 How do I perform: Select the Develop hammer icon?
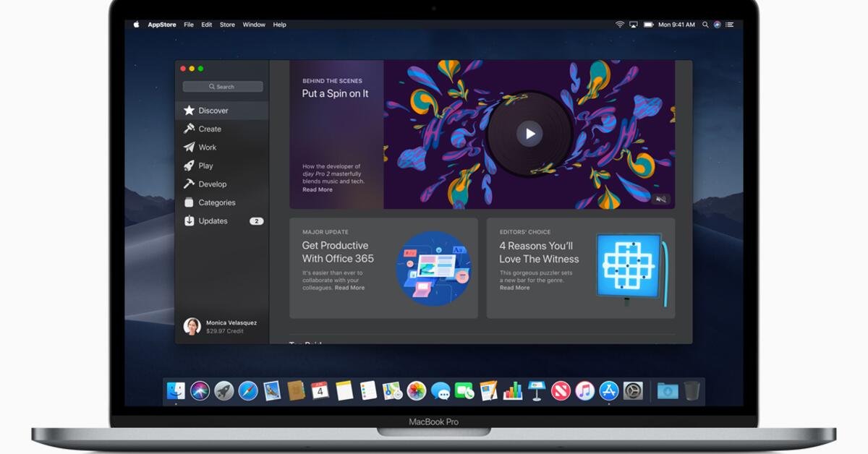click(x=190, y=184)
